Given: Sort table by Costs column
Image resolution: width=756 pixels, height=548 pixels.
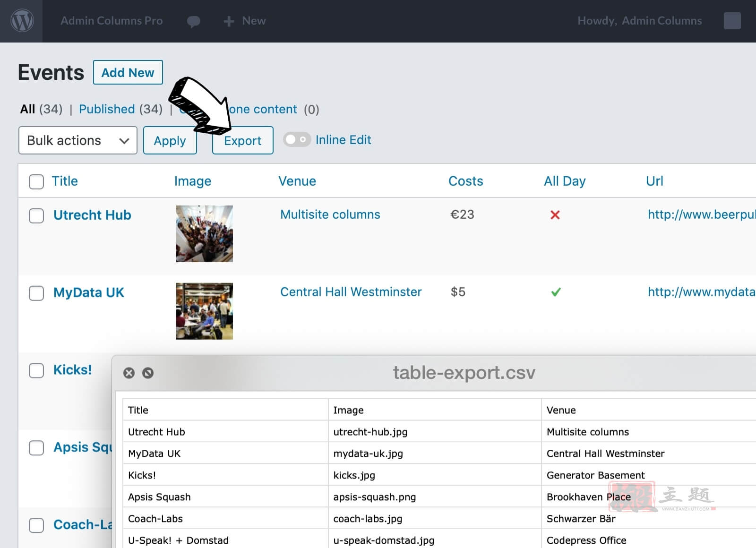Looking at the screenshot, I should click(466, 181).
